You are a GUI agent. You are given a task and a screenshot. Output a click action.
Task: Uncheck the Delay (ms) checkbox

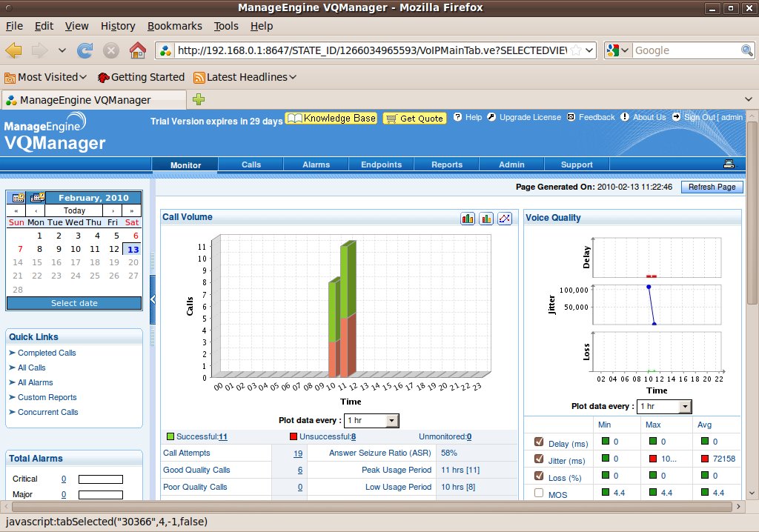[x=539, y=442]
